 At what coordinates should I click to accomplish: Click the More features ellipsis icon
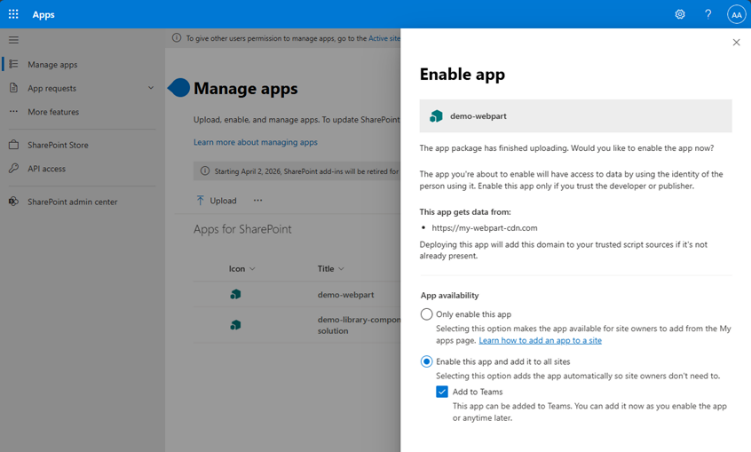13,111
